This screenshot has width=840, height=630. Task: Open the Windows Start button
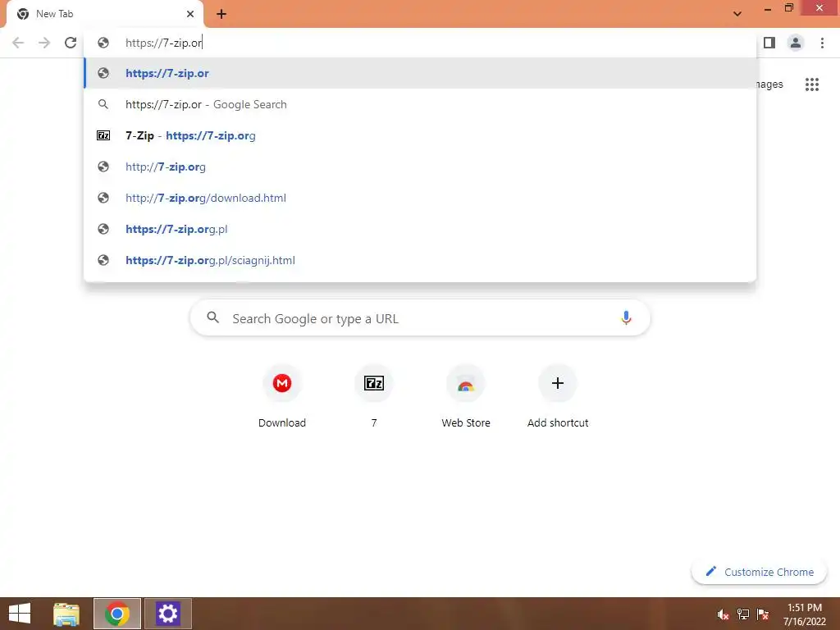click(20, 614)
